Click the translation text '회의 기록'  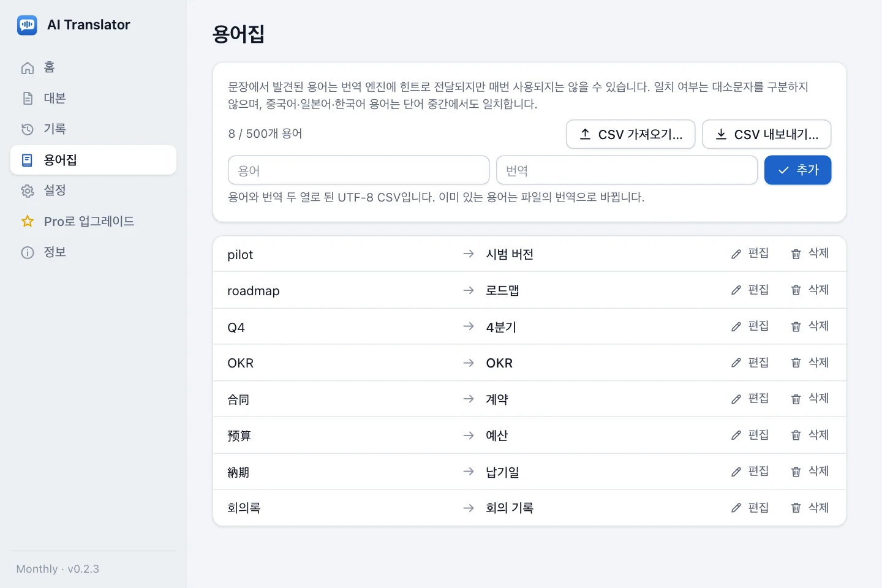(510, 508)
